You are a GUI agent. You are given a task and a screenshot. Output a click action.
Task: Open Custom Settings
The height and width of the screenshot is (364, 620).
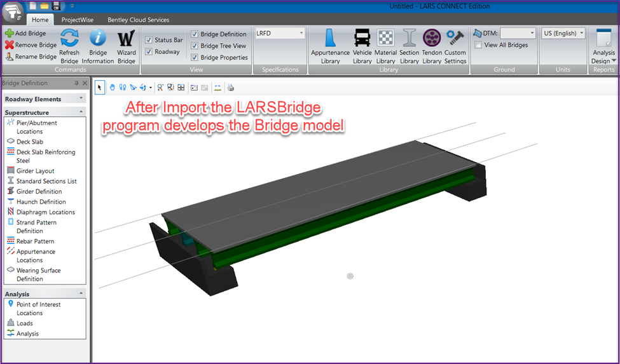pos(455,46)
